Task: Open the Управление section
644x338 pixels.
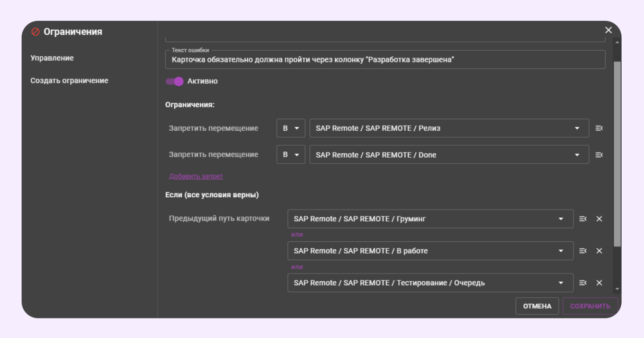Action: (x=52, y=58)
